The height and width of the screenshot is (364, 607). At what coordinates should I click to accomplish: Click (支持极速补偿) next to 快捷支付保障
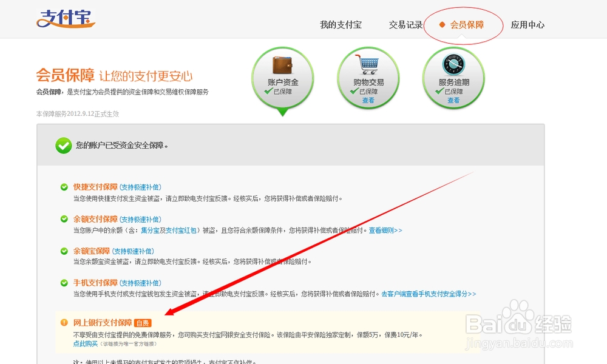click(x=140, y=187)
